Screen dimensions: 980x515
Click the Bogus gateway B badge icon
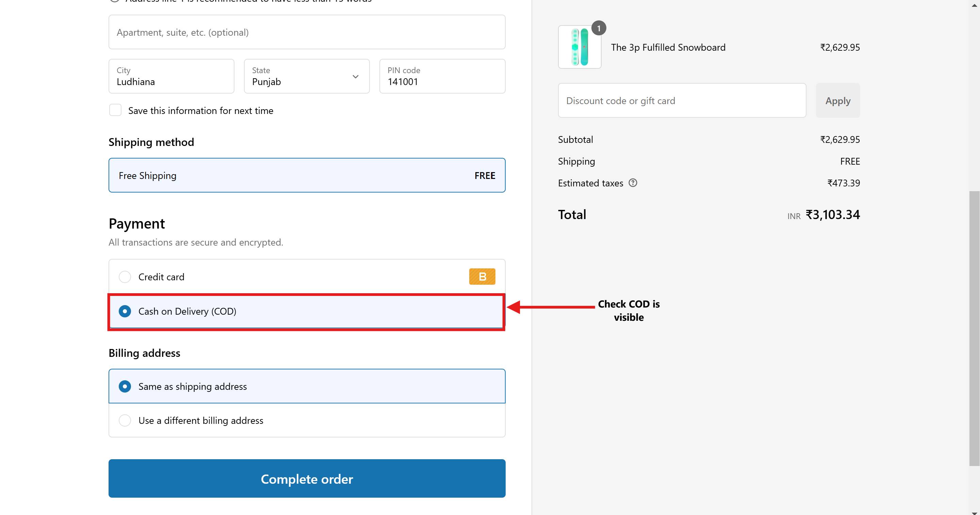pos(482,277)
